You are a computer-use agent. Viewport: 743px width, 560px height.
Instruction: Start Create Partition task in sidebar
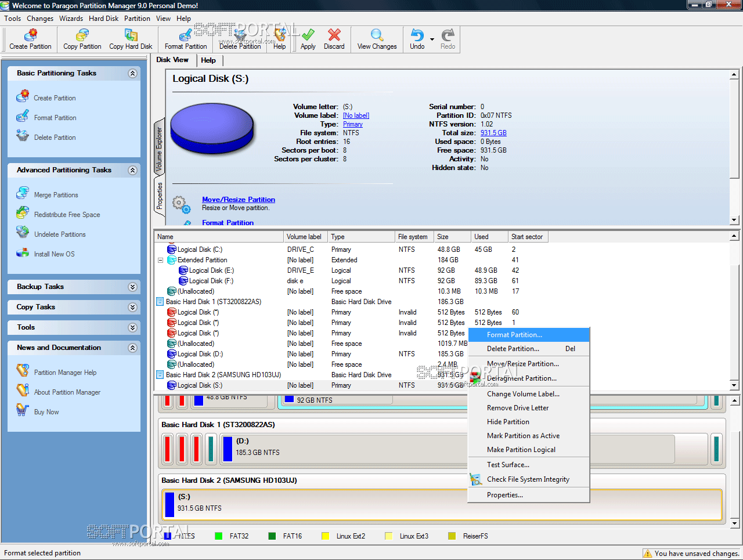pos(55,98)
